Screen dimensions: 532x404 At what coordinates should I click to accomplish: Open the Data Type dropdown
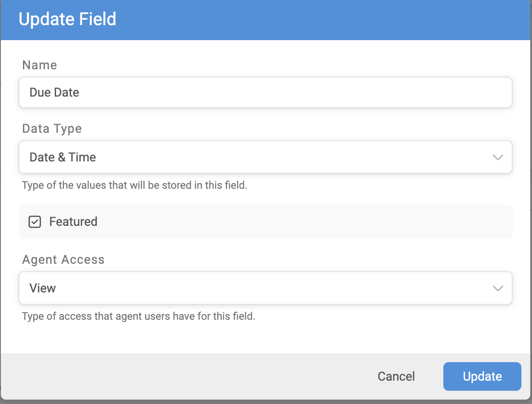point(265,157)
